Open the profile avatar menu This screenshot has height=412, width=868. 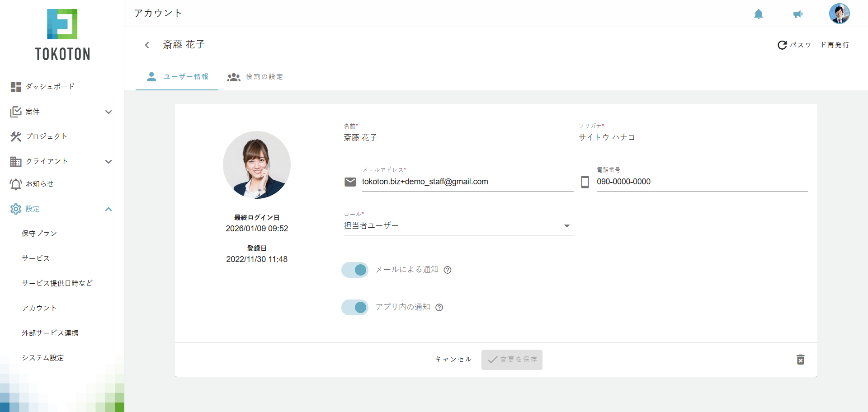[840, 14]
